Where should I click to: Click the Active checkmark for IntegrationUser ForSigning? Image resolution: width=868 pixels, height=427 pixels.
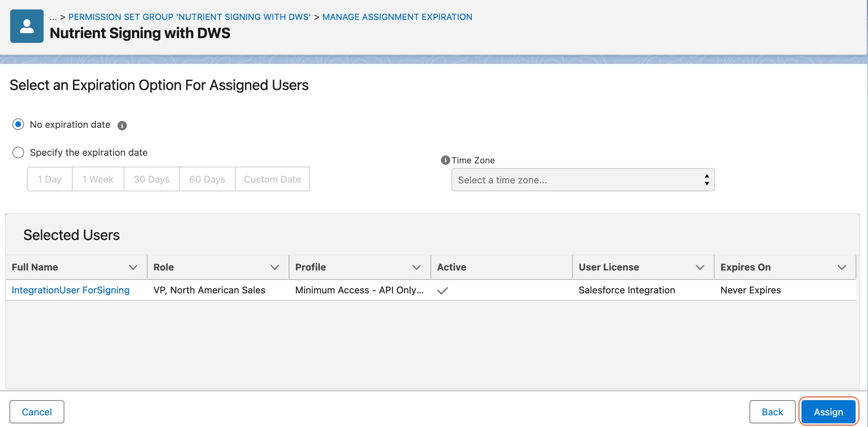442,290
